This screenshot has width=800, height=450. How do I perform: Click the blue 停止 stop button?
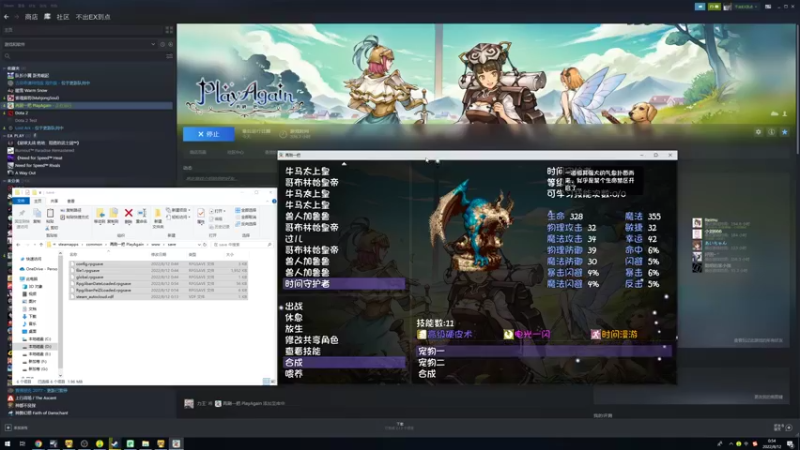coord(209,134)
